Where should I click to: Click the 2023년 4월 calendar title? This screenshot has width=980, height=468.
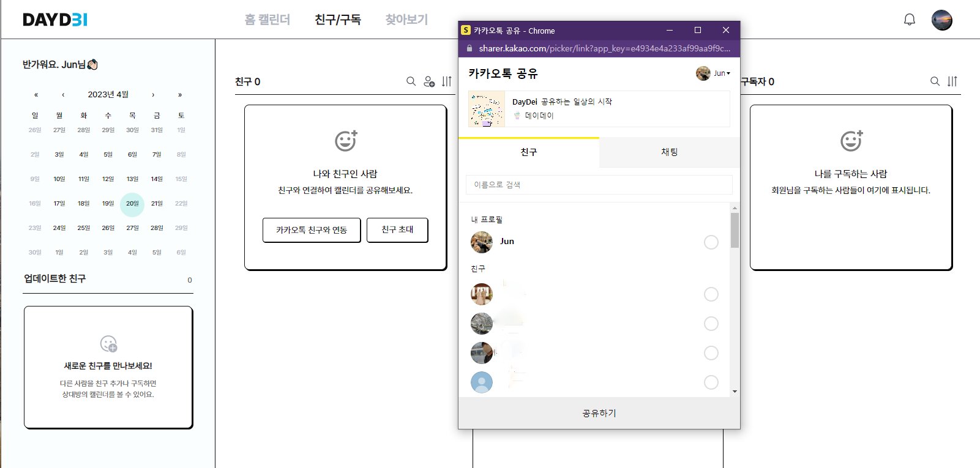pyautogui.click(x=108, y=95)
